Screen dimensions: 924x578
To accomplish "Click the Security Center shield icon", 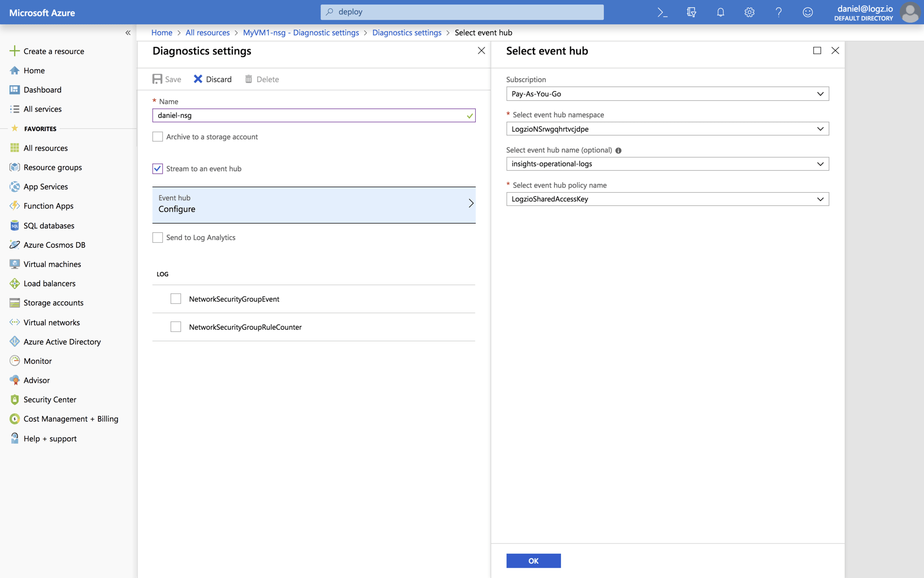I will [x=15, y=400].
